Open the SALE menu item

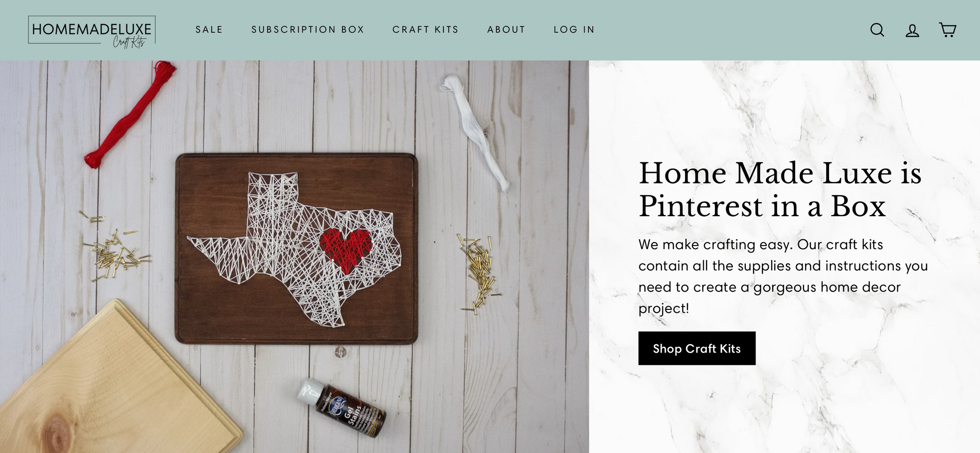tap(209, 29)
